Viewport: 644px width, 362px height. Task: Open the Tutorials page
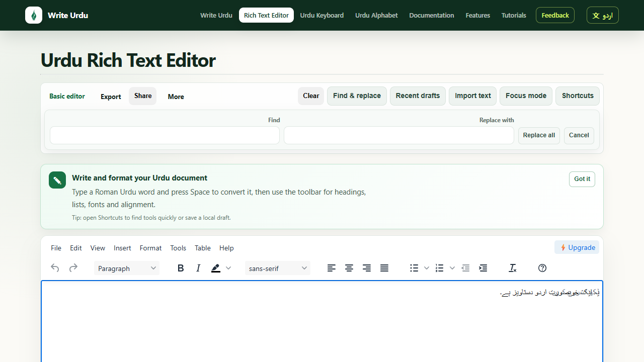[x=514, y=15]
